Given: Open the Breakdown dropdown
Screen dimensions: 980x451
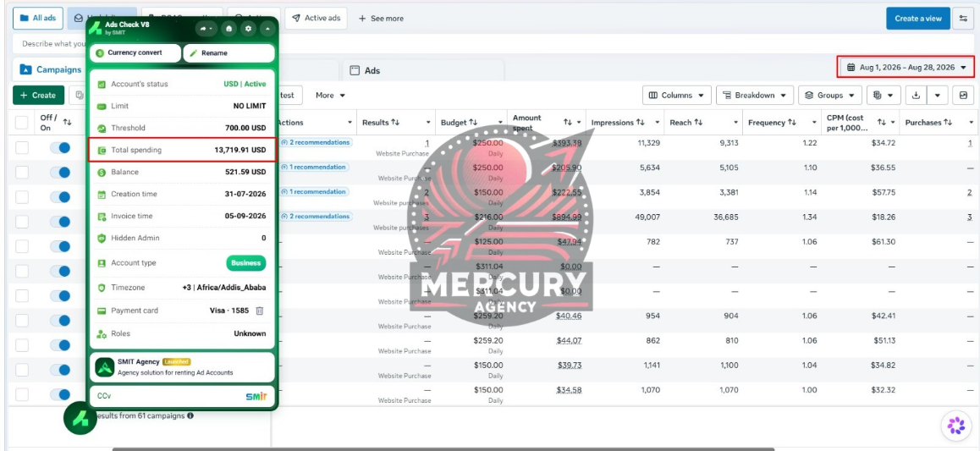Looking at the screenshot, I should tap(755, 96).
